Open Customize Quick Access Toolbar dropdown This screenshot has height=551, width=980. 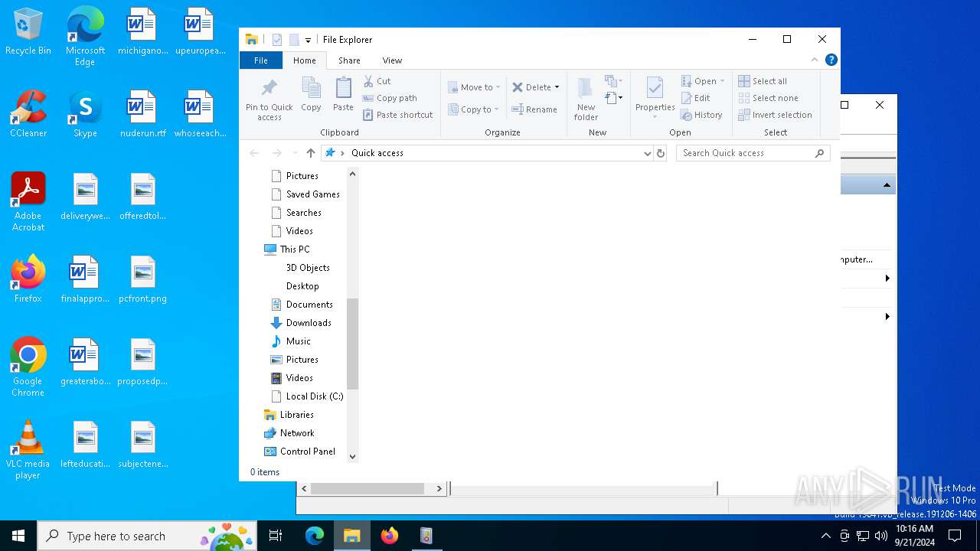[308, 40]
